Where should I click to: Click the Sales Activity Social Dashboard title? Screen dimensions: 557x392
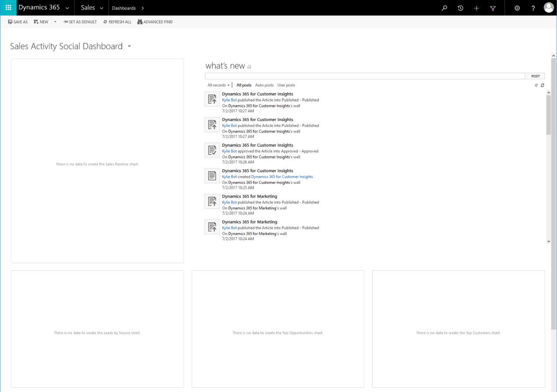point(66,46)
